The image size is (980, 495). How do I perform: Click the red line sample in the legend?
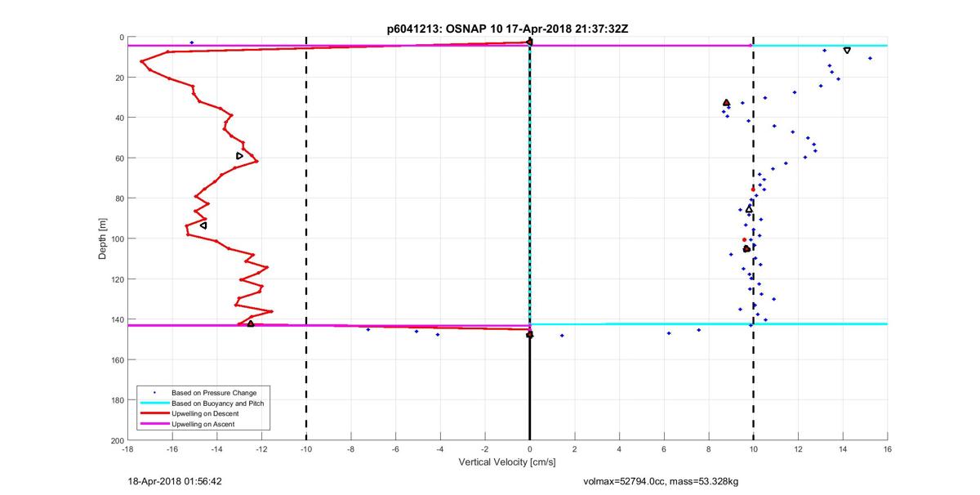pos(154,414)
